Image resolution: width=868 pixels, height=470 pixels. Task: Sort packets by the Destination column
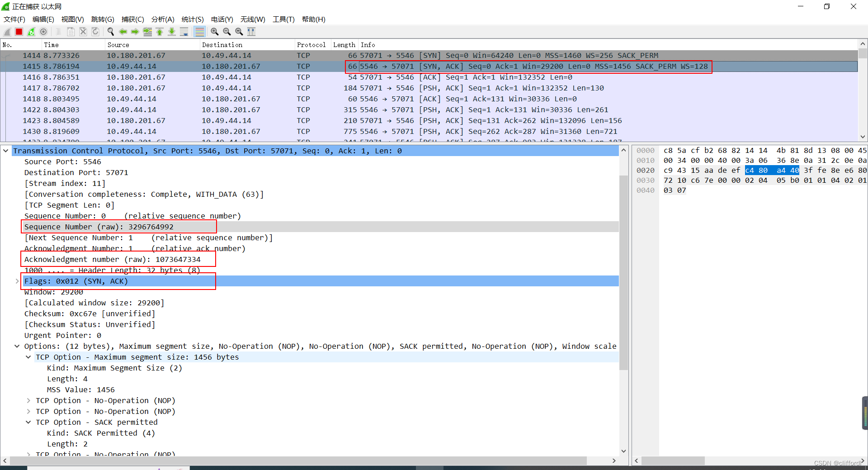tap(247, 45)
